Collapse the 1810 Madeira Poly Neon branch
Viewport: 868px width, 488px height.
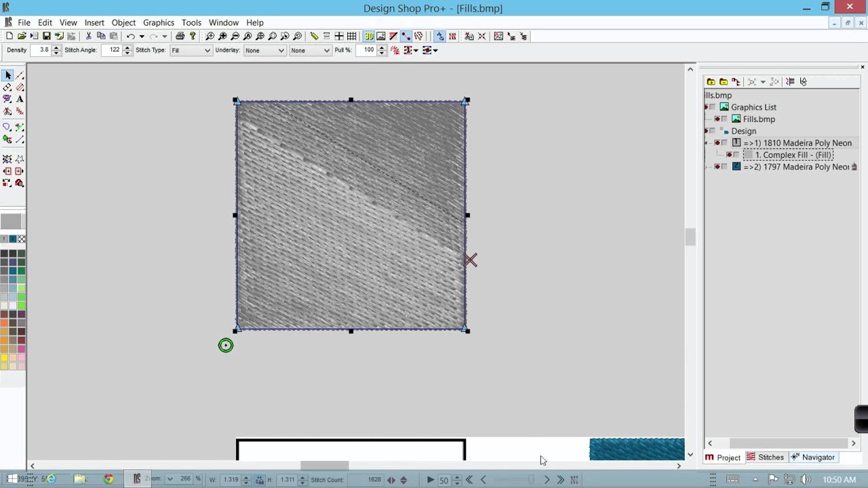(707, 143)
